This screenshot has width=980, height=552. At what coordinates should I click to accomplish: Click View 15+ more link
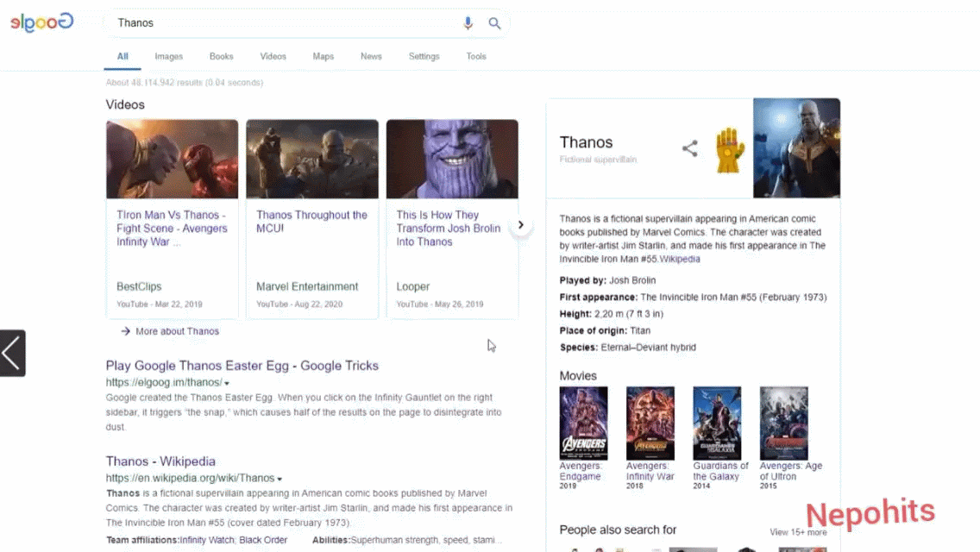(x=798, y=532)
